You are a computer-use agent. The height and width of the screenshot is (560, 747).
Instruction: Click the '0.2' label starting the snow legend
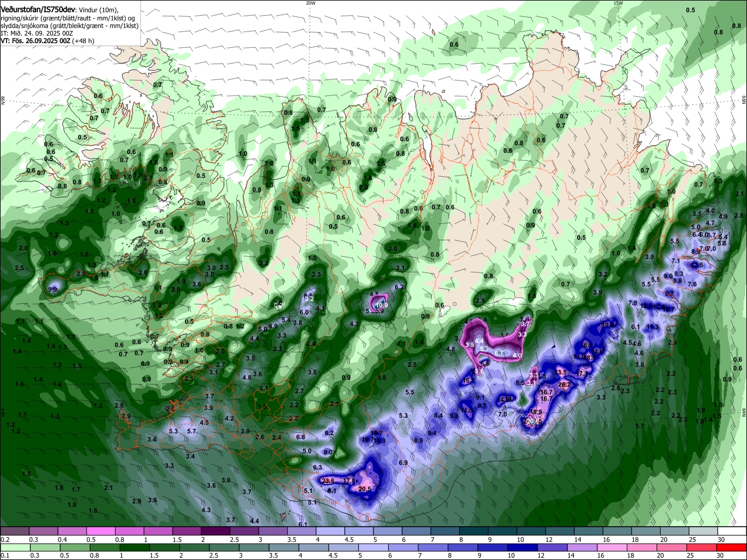tap(5, 540)
